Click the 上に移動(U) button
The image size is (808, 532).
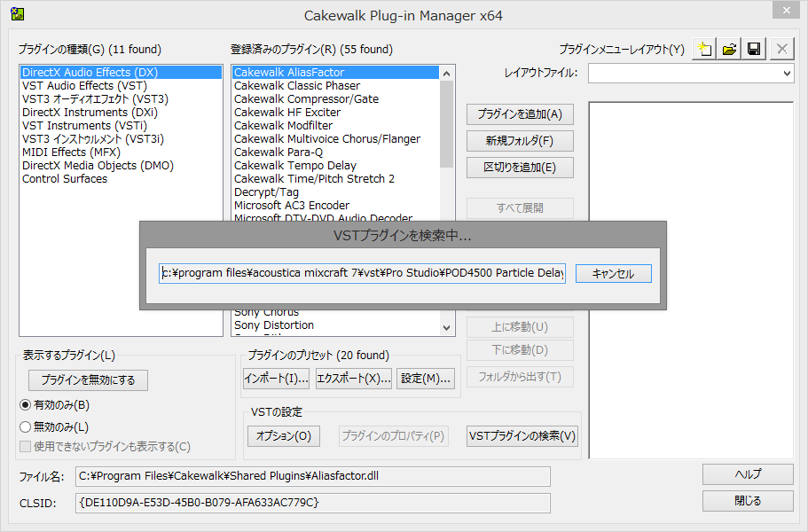tap(520, 327)
